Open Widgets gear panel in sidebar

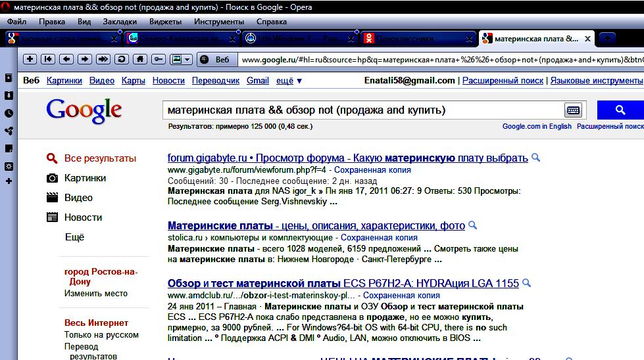(x=9, y=166)
